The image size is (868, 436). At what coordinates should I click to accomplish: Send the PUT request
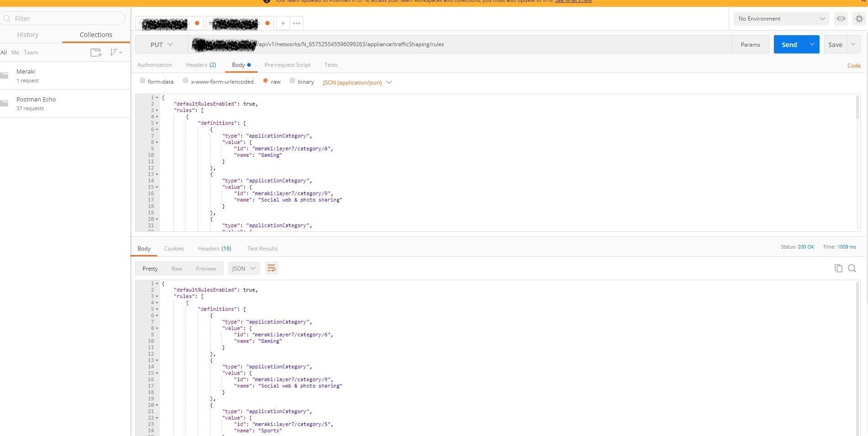pyautogui.click(x=789, y=44)
